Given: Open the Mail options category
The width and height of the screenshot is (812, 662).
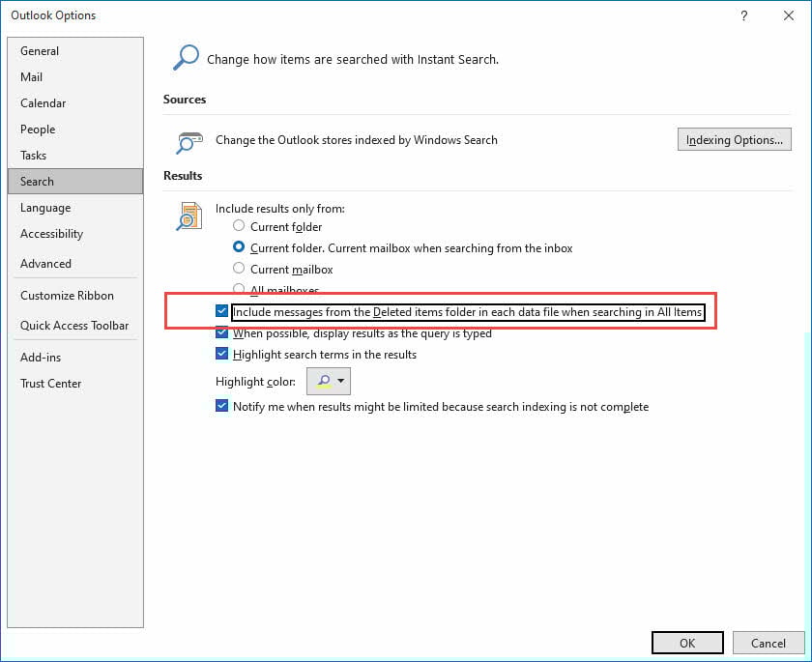Looking at the screenshot, I should [75, 77].
